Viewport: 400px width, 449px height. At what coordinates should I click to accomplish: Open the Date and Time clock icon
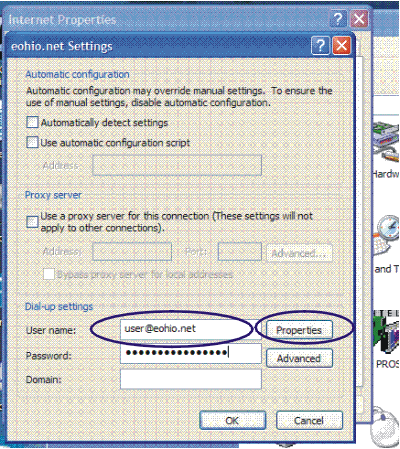pyautogui.click(x=387, y=235)
